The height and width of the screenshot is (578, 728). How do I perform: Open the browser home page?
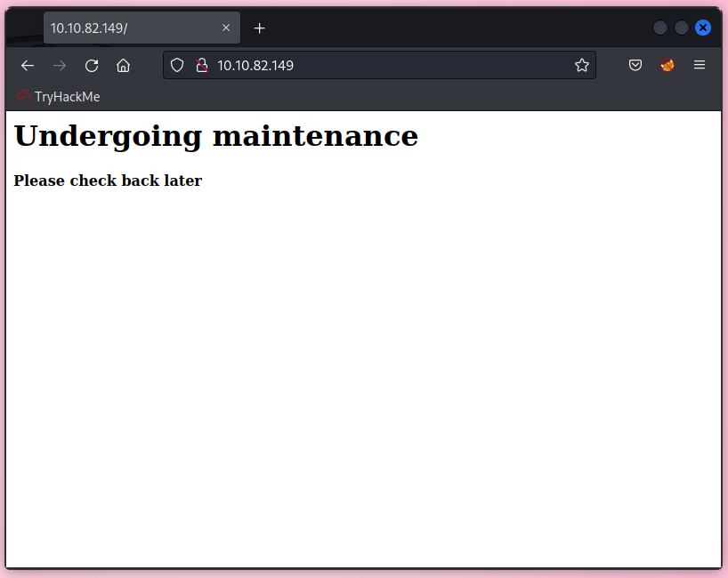124,65
